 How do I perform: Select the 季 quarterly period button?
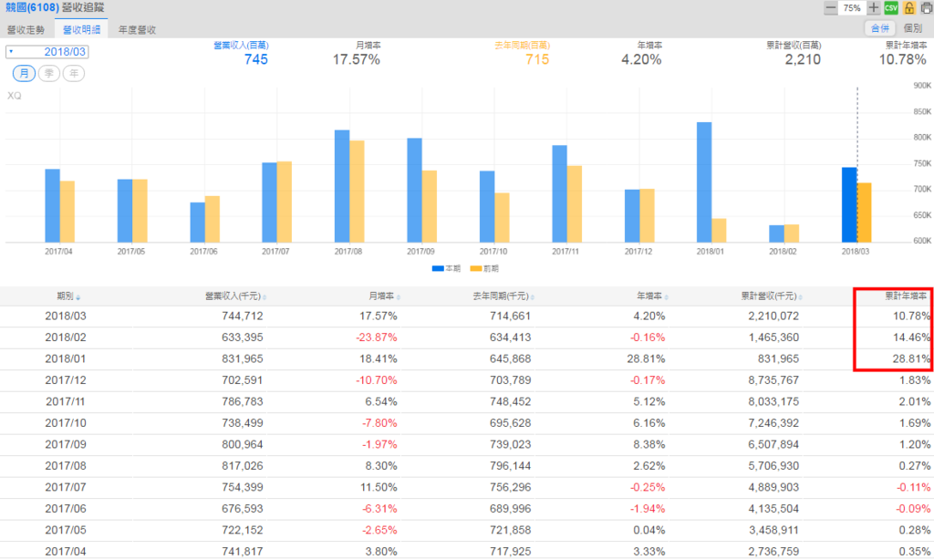click(49, 73)
